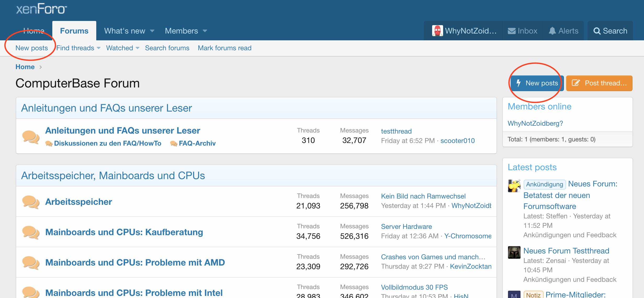Open the Alerts bell icon
This screenshot has width=644, height=298.
[x=552, y=31]
